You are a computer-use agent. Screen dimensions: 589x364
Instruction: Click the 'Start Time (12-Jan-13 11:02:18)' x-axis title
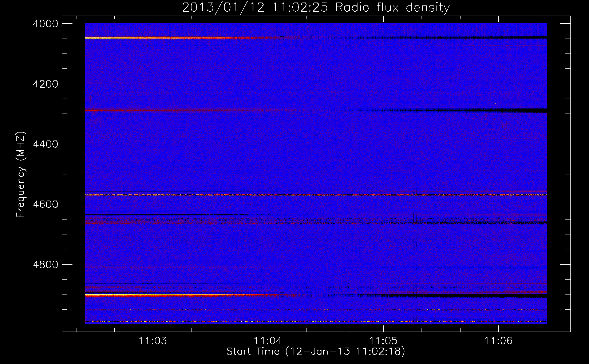click(316, 352)
